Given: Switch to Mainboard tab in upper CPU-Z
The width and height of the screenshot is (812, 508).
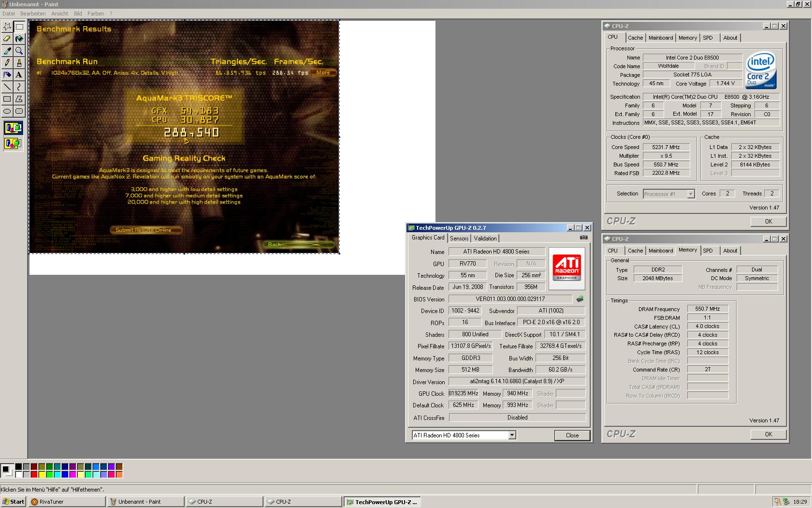Looking at the screenshot, I should tap(660, 38).
